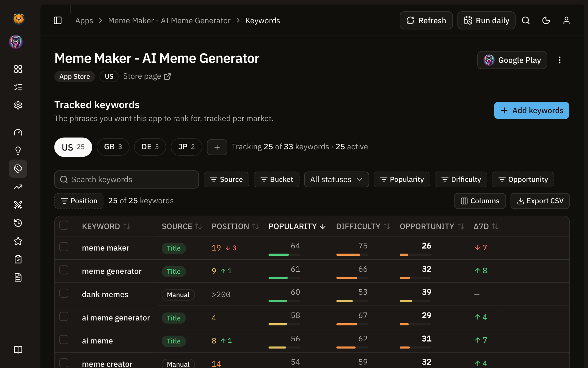Image resolution: width=588 pixels, height=368 pixels.
Task: Open the three-dot more options menu
Action: click(x=560, y=60)
